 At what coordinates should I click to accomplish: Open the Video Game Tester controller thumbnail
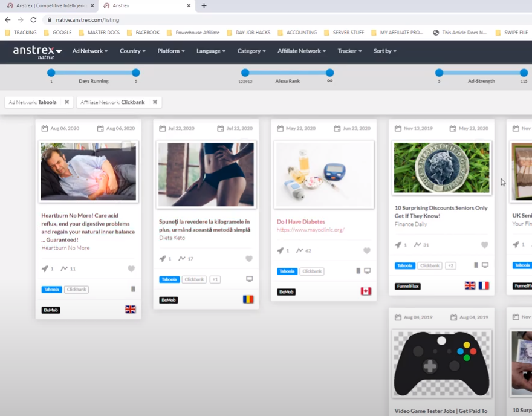442,364
